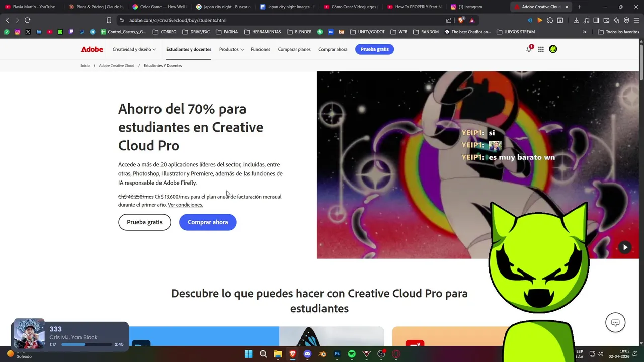Open the chat support widget
Viewport: 644px width, 362px height.
(615, 323)
